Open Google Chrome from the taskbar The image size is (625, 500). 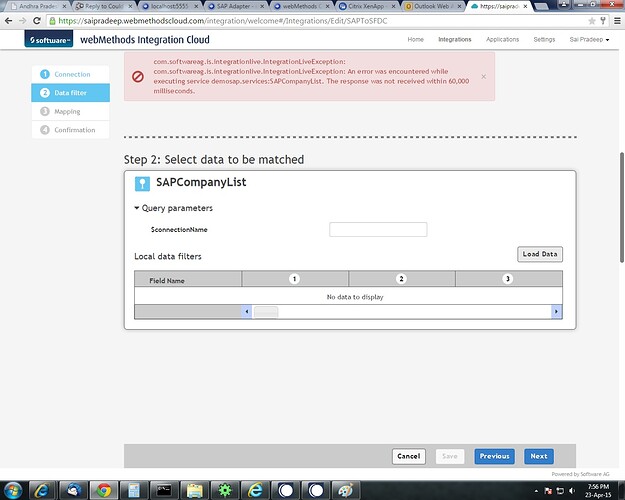pos(104,490)
